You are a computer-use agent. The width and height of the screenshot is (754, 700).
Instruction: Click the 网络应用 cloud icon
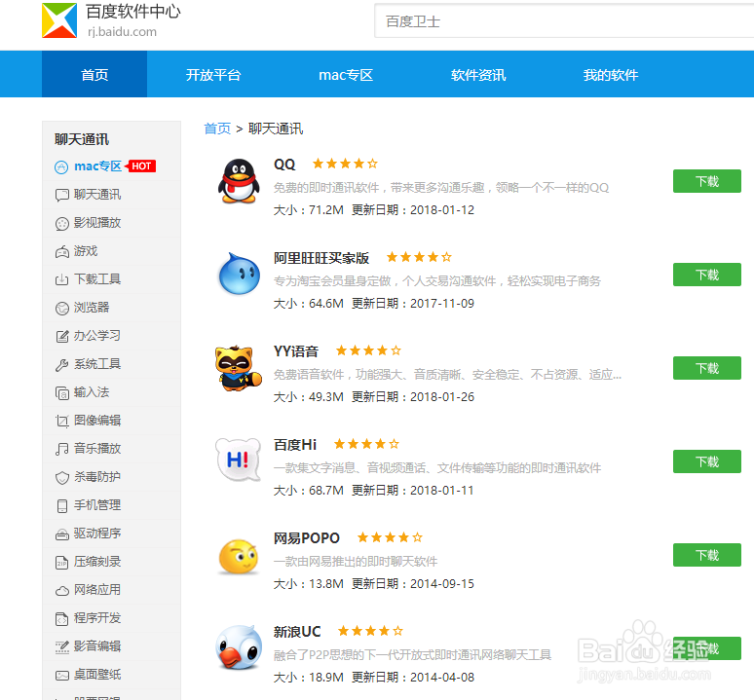click(x=62, y=590)
